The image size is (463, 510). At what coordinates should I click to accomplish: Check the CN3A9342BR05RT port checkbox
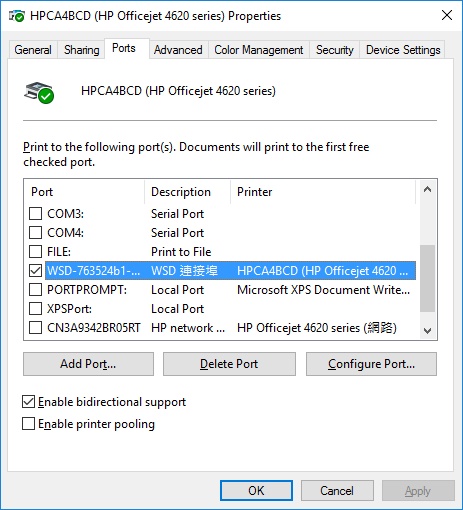35,328
